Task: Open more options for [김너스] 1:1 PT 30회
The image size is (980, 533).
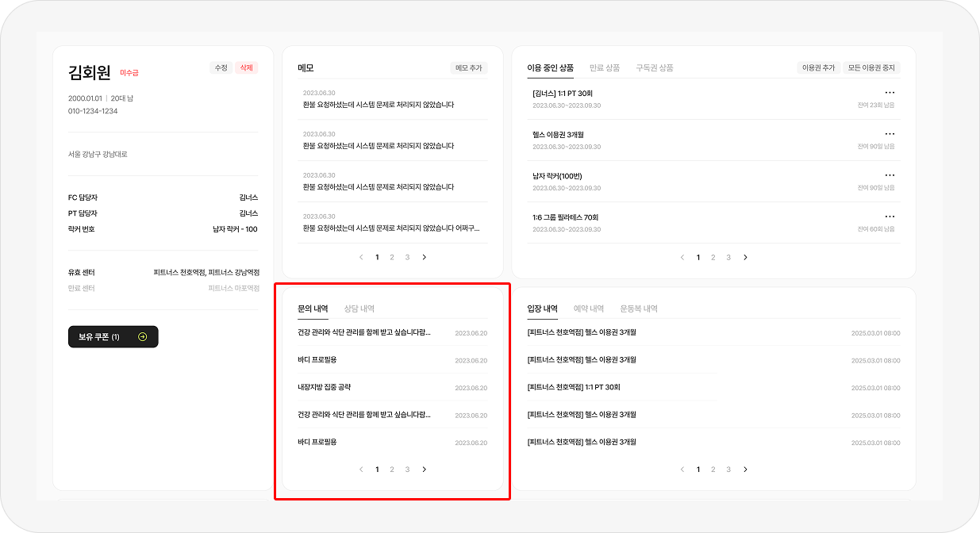Action: (x=890, y=93)
